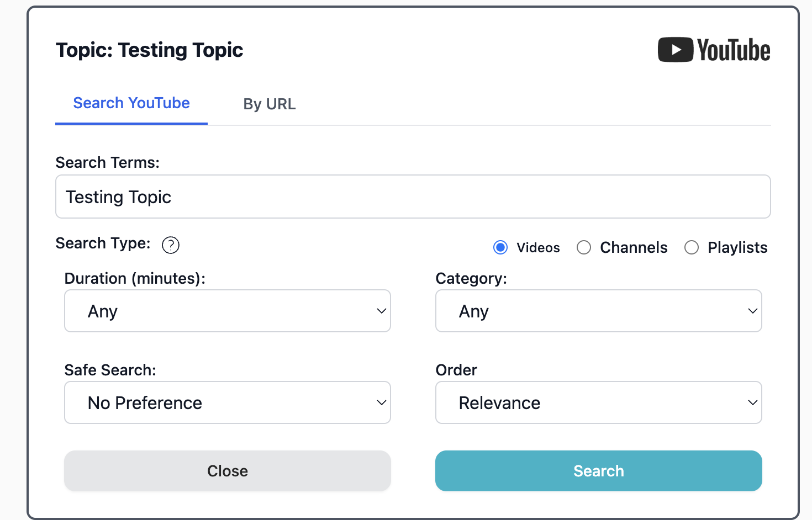This screenshot has width=812, height=520.
Task: Click the "Search Terms:" label
Action: click(x=108, y=163)
